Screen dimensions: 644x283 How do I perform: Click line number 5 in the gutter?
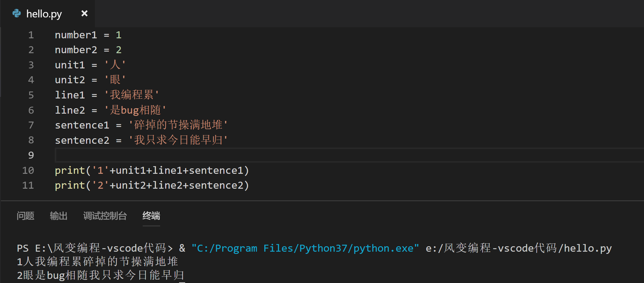tap(31, 95)
